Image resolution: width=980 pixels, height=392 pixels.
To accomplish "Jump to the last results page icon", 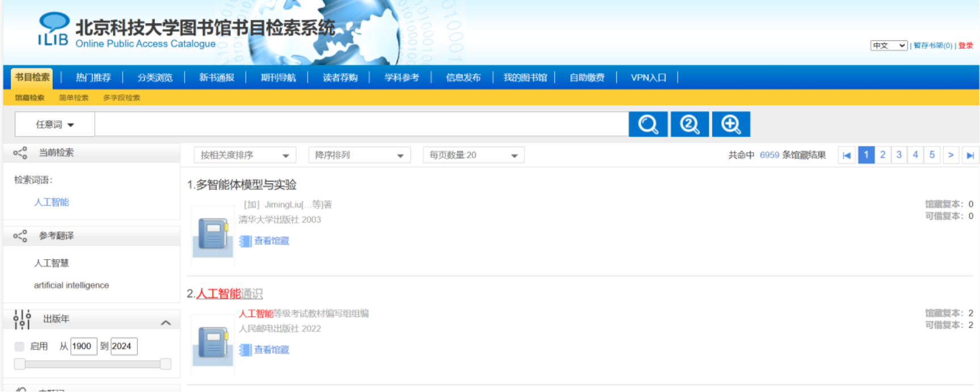I will [970, 155].
